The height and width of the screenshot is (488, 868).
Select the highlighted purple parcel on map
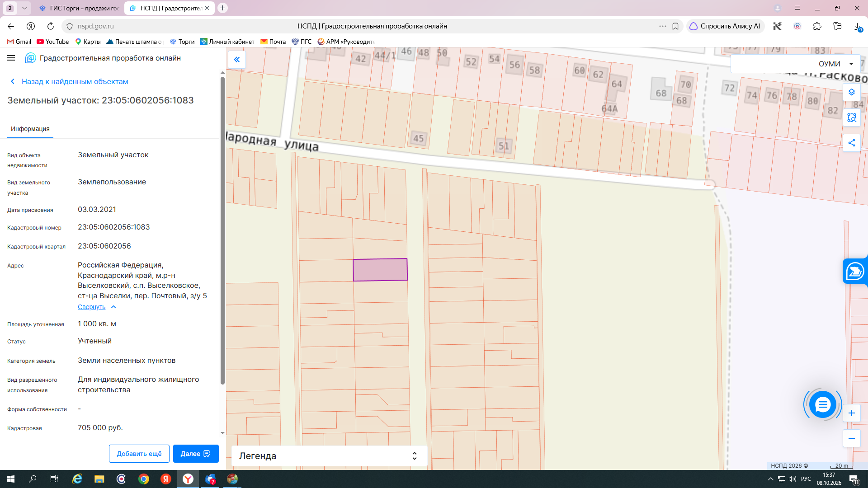point(380,270)
